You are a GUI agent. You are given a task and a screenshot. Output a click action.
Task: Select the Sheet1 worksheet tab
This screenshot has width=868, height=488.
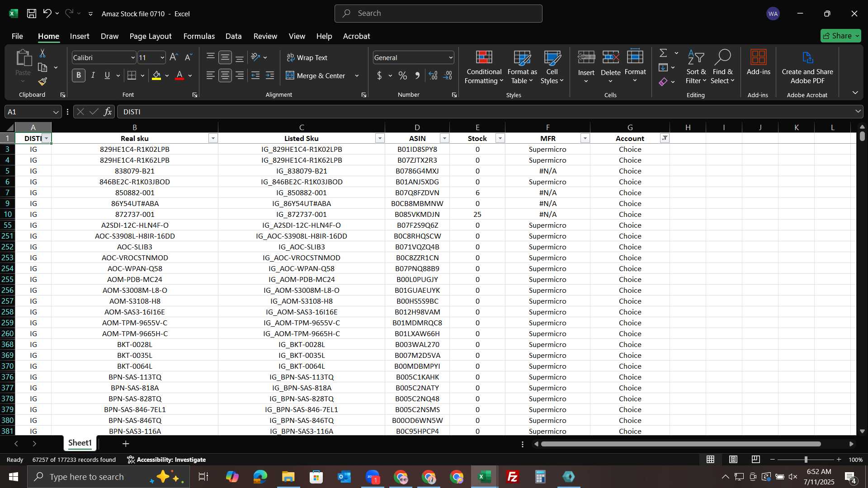(80, 443)
